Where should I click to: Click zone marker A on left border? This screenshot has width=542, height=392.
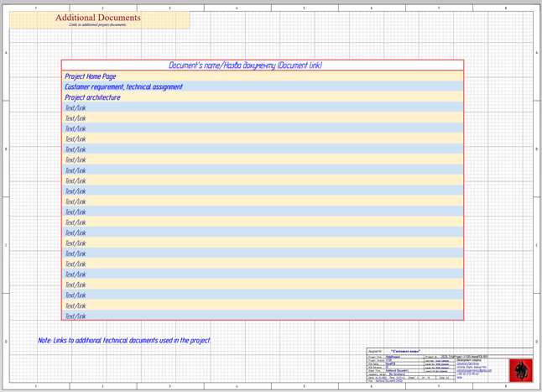(8, 53)
